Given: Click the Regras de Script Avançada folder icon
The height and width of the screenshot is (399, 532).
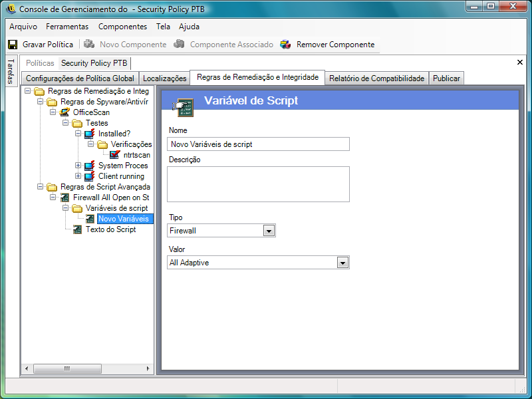Looking at the screenshot, I should tap(52, 187).
